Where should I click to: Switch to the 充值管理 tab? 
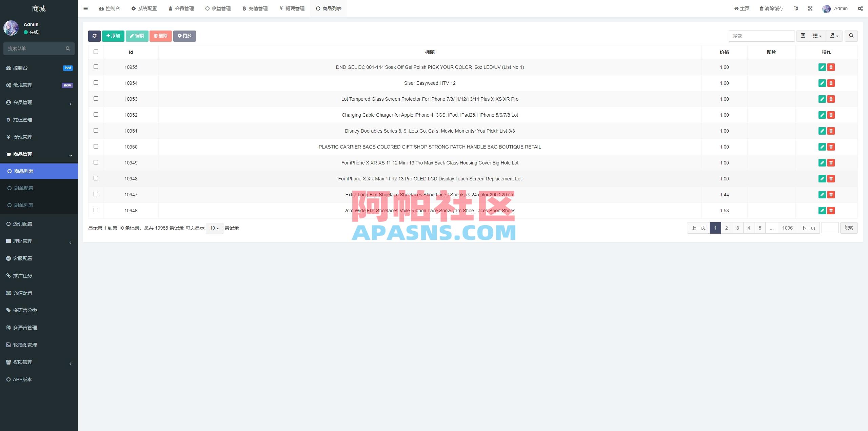[255, 8]
